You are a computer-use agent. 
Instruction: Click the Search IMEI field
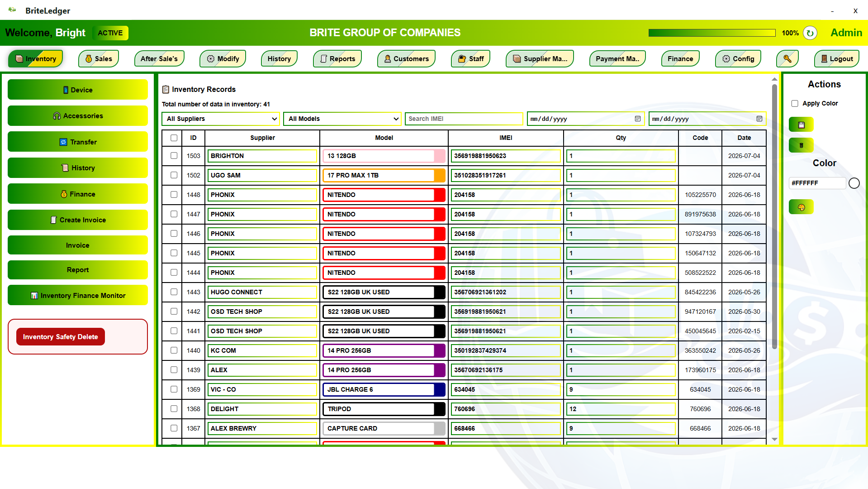pyautogui.click(x=464, y=119)
